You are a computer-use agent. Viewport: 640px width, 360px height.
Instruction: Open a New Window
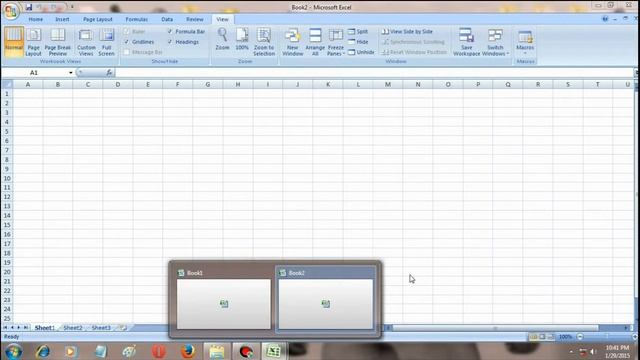tap(293, 41)
